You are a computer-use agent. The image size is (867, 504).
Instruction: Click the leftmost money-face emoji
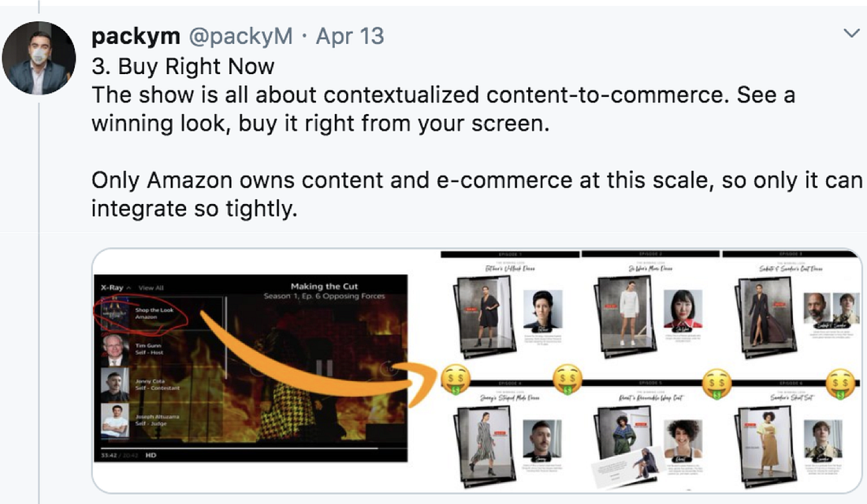[456, 380]
